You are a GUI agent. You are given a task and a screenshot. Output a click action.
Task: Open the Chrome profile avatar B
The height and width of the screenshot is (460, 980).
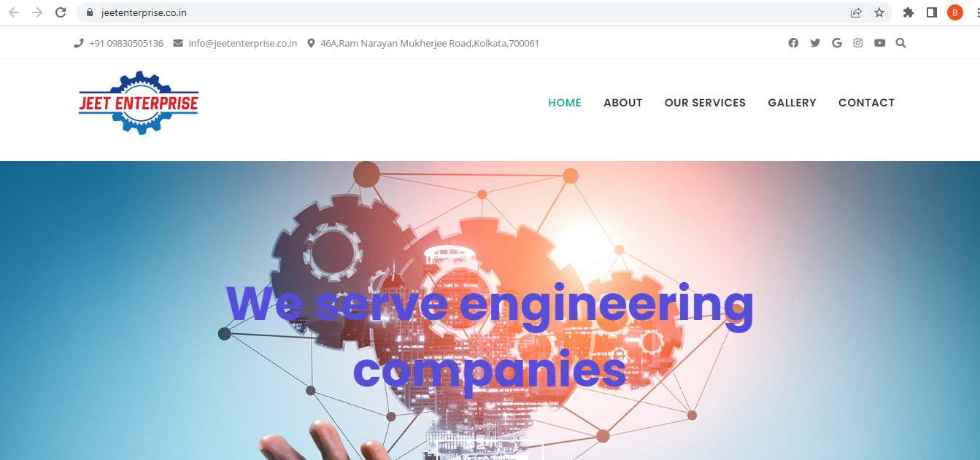(x=954, y=12)
